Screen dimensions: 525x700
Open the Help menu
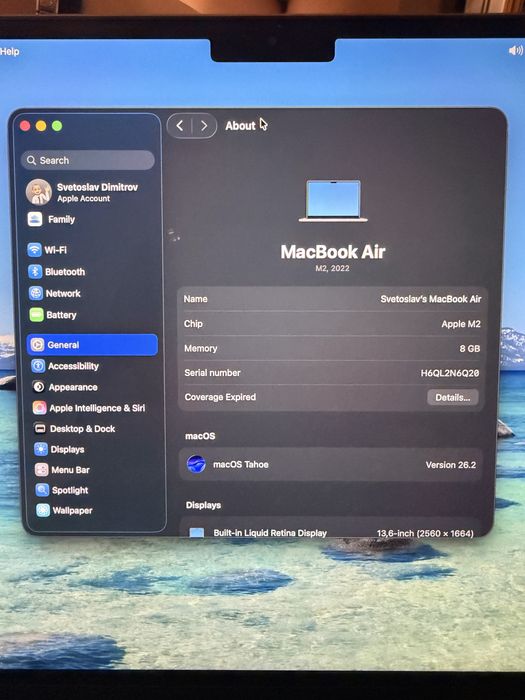[9, 51]
